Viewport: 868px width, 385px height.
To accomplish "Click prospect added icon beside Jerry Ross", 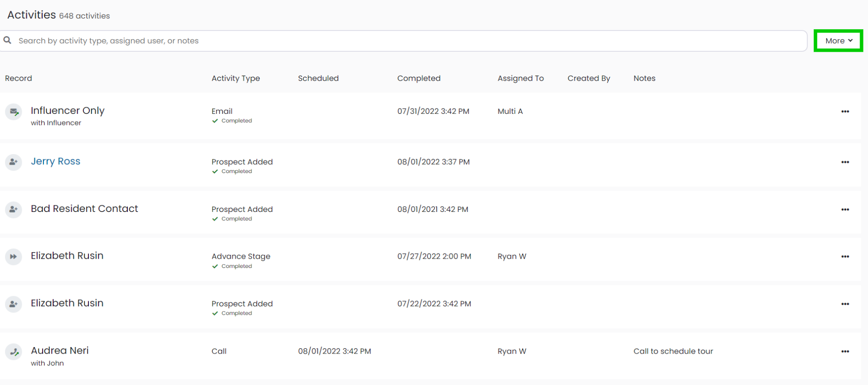I will coord(14,162).
